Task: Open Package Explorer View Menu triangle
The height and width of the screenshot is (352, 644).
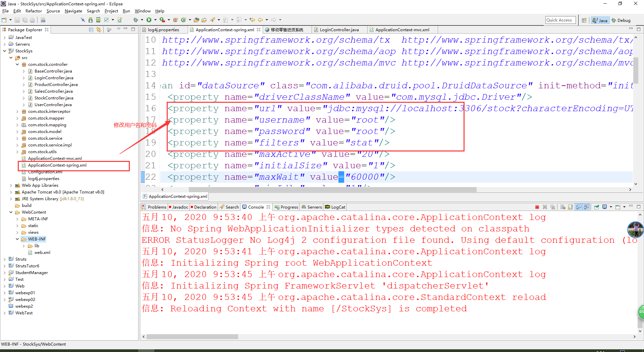Action: pos(118,29)
